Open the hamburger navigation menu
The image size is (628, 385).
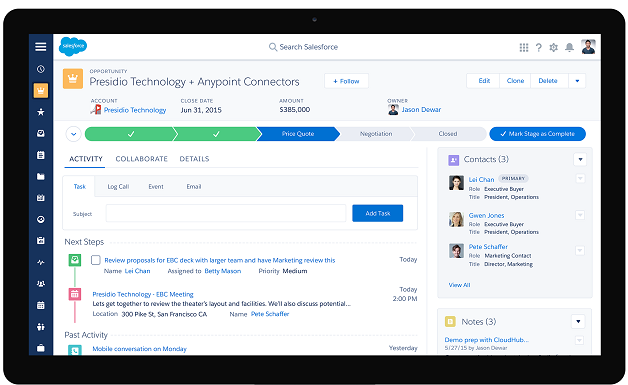pos(40,47)
